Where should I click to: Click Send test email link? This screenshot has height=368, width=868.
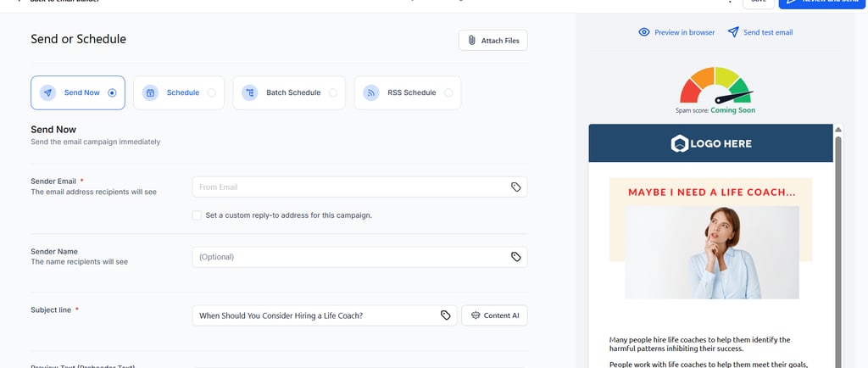768,33
